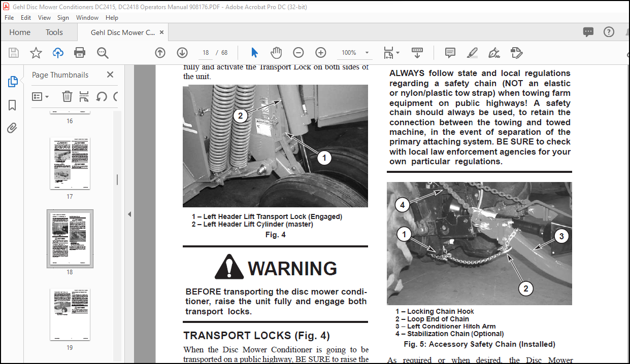Click '4 – Stabilization Chain (Optional)' text
The image size is (630, 364).
coord(450,334)
